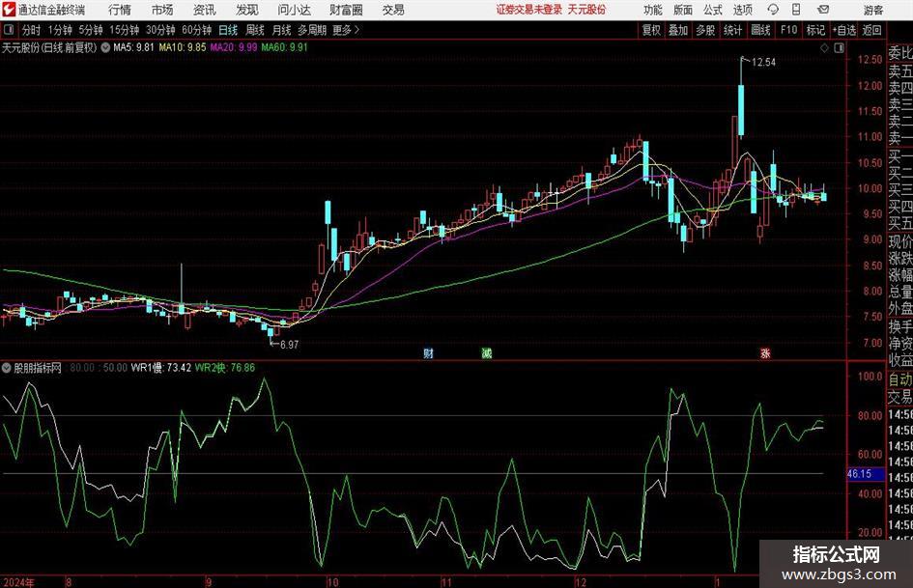Click WR1慢: 73.42 indicator value

(x=160, y=368)
